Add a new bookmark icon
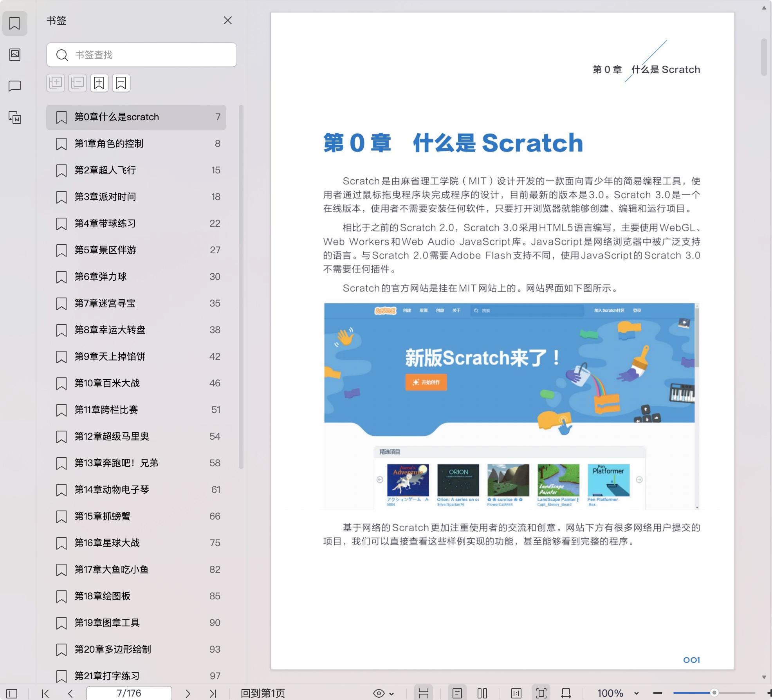Viewport: 772px width, 700px height. tap(99, 83)
